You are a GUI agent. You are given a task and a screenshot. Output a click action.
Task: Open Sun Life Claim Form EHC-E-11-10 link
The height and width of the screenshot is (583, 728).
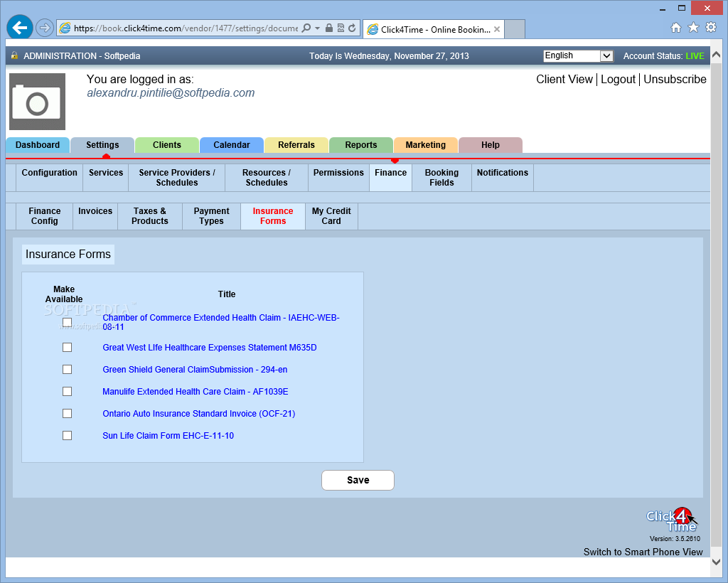[x=168, y=436]
